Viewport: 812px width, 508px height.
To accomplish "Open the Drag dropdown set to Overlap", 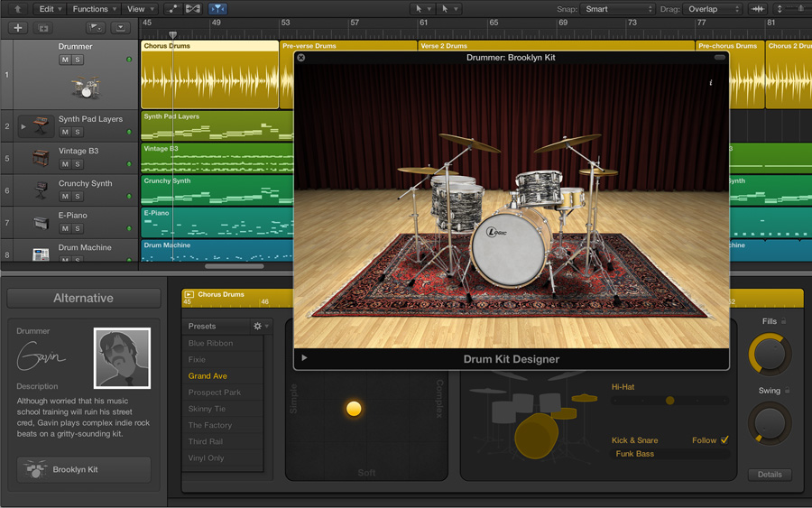I will click(x=713, y=9).
